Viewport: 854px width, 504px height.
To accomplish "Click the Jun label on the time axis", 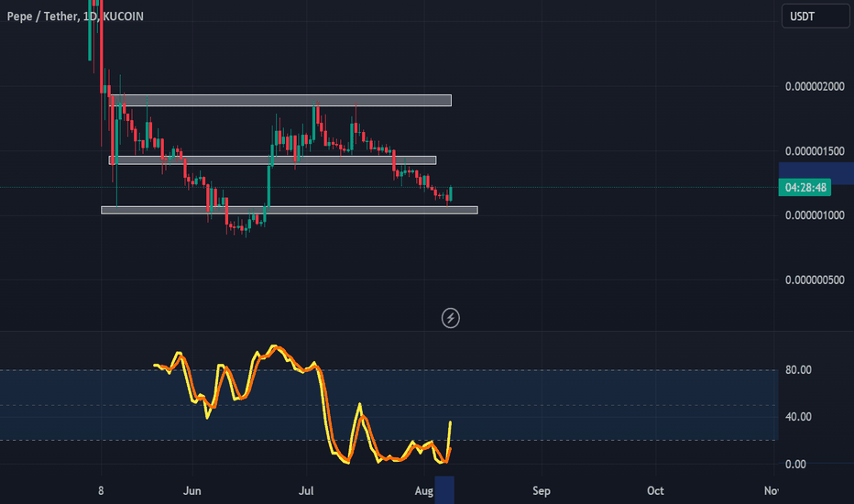I will click(192, 491).
